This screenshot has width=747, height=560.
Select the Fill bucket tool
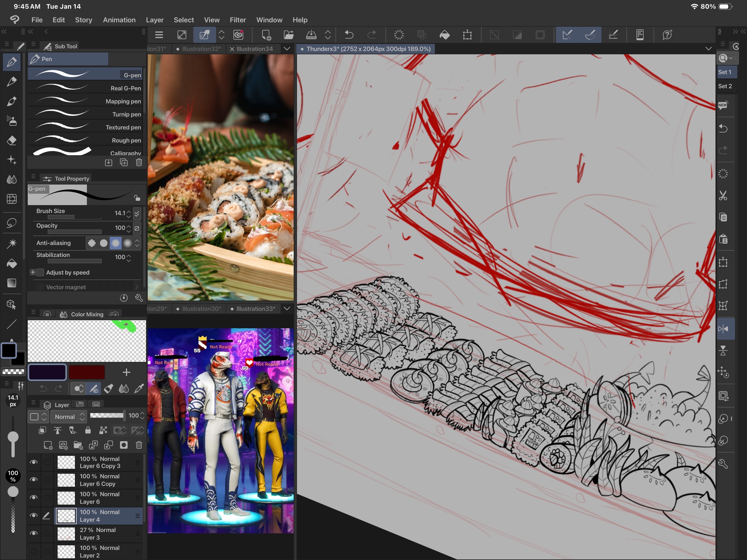coord(12,264)
